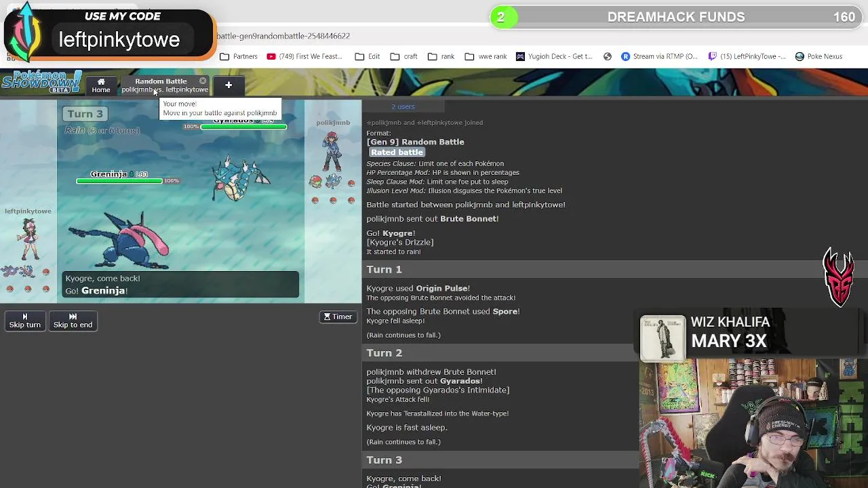The image size is (868, 488).
Task: Click 'polikjmnb sent out Gyarados!' log line
Action: pos(425,381)
